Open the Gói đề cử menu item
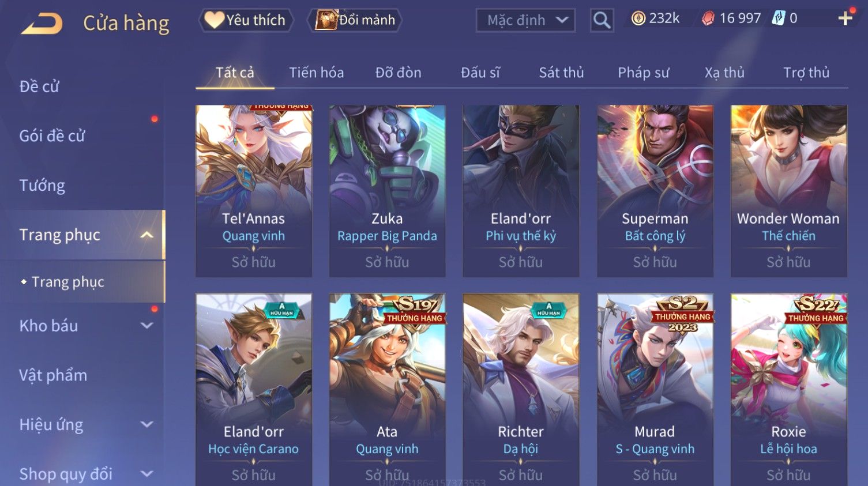The height and width of the screenshot is (486, 868). click(52, 135)
